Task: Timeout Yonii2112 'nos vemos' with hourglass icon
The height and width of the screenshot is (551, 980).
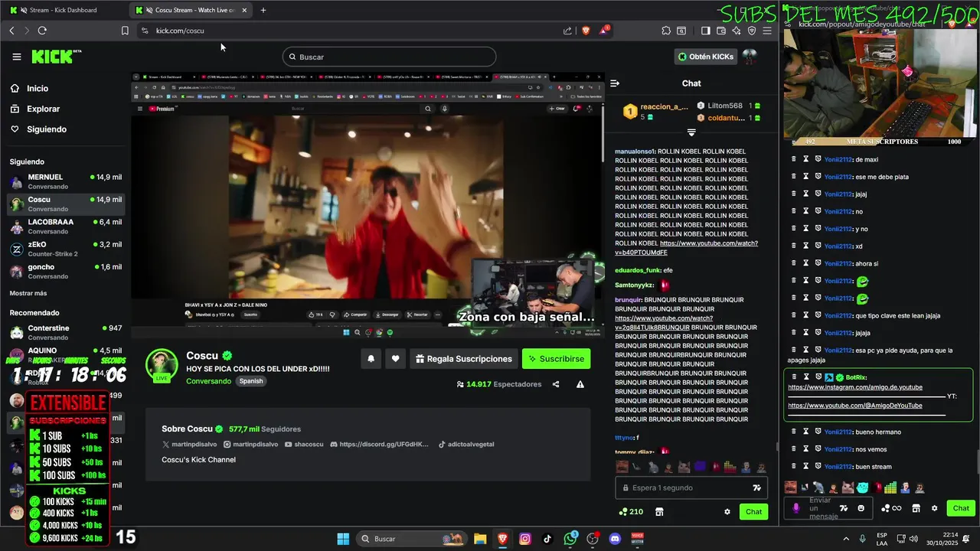Action: [806, 449]
